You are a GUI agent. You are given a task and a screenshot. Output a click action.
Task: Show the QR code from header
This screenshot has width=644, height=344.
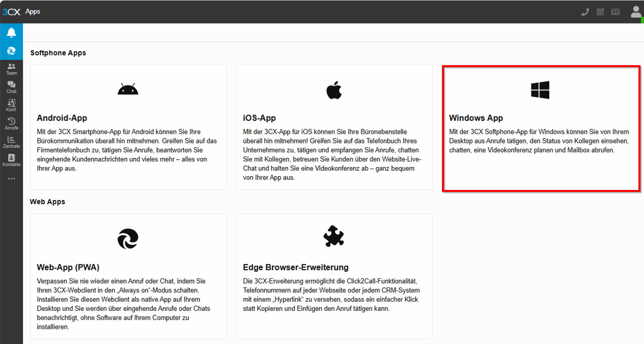[601, 12]
